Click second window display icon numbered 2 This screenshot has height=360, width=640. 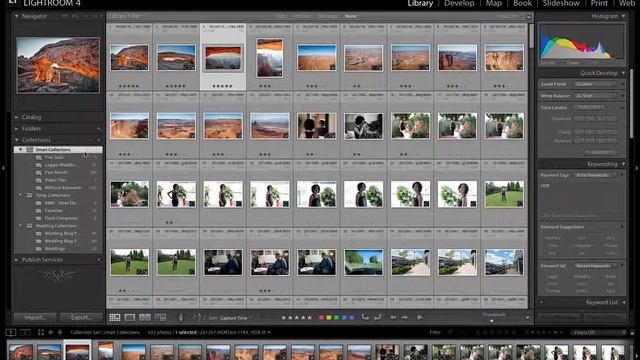(25, 333)
